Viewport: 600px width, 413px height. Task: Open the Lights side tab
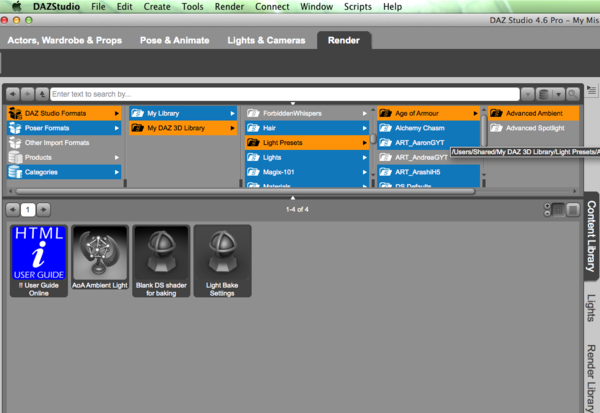[591, 308]
